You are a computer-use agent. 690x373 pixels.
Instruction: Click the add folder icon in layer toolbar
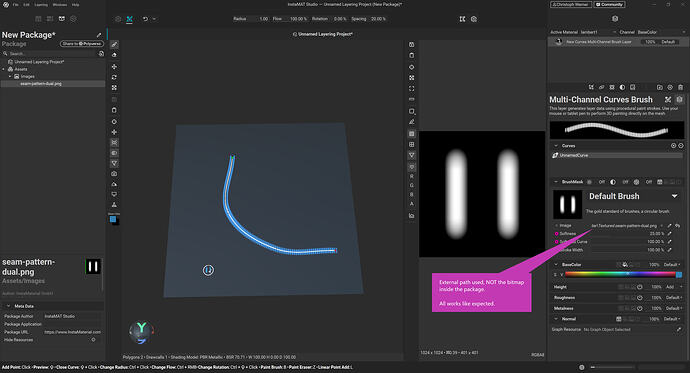pyautogui.click(x=660, y=87)
